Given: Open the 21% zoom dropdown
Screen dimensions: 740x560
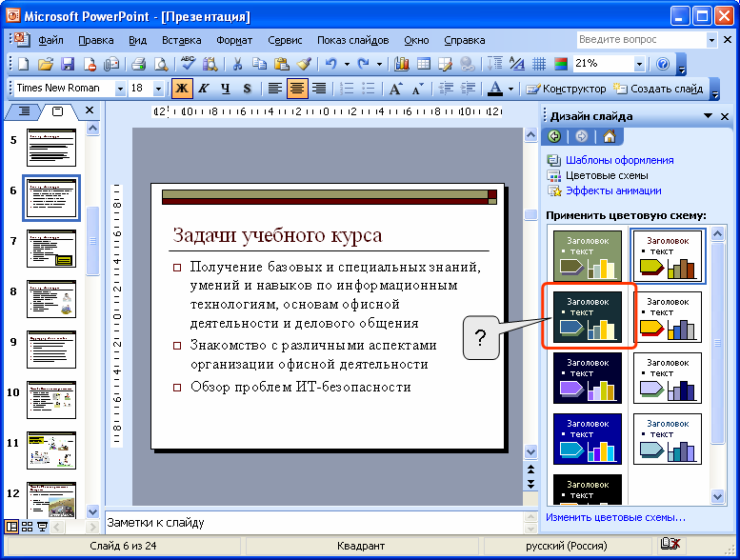Looking at the screenshot, I should pyautogui.click(x=639, y=64).
